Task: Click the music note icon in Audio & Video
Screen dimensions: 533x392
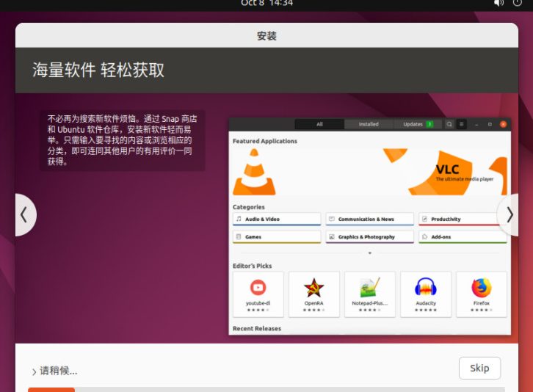Action: pos(239,219)
